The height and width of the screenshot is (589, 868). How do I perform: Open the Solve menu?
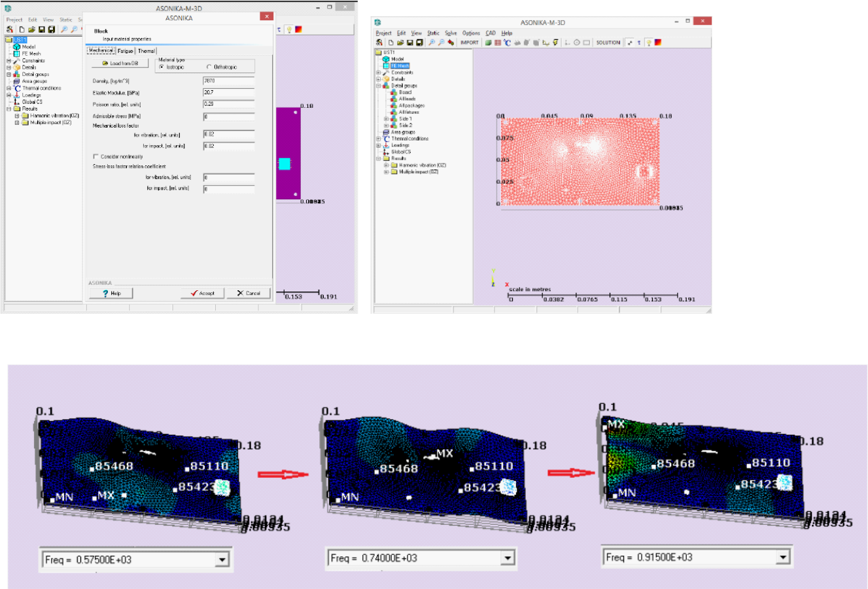pyautogui.click(x=451, y=33)
